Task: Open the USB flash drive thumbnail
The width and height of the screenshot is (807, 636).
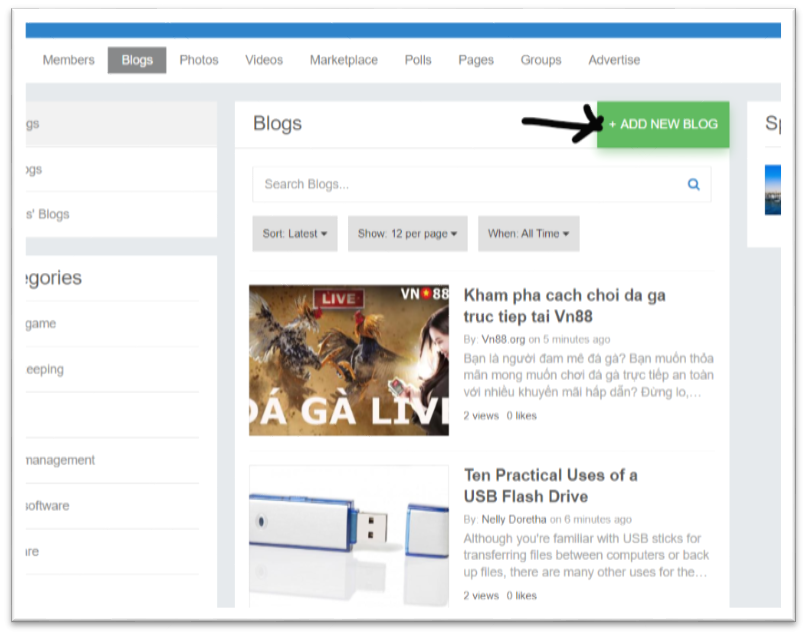Action: [x=349, y=536]
